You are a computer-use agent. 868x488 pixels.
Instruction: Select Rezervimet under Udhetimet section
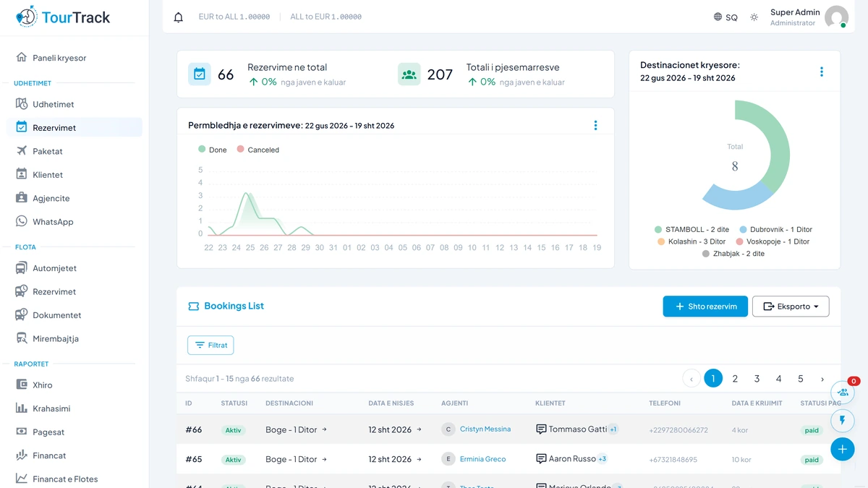tap(75, 127)
